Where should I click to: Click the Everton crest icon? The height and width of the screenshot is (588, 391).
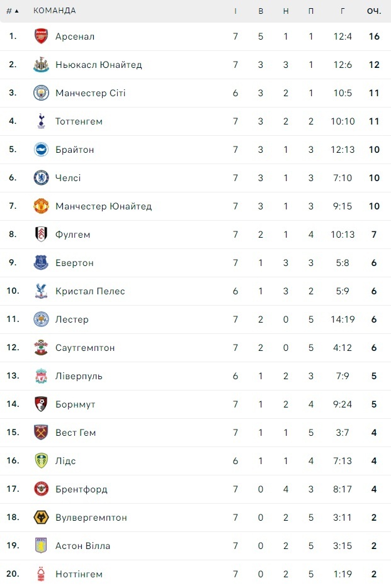[41, 263]
